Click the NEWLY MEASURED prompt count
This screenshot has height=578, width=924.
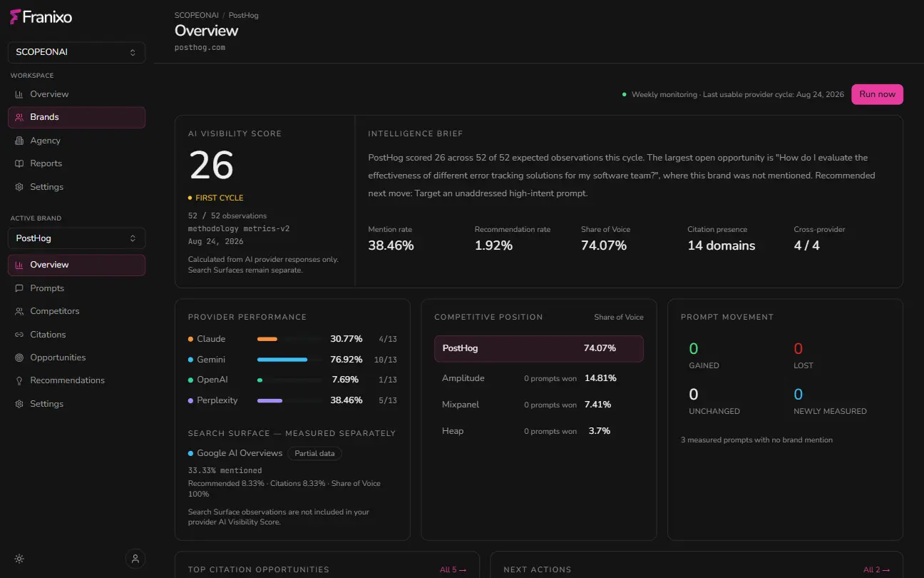[799, 395]
